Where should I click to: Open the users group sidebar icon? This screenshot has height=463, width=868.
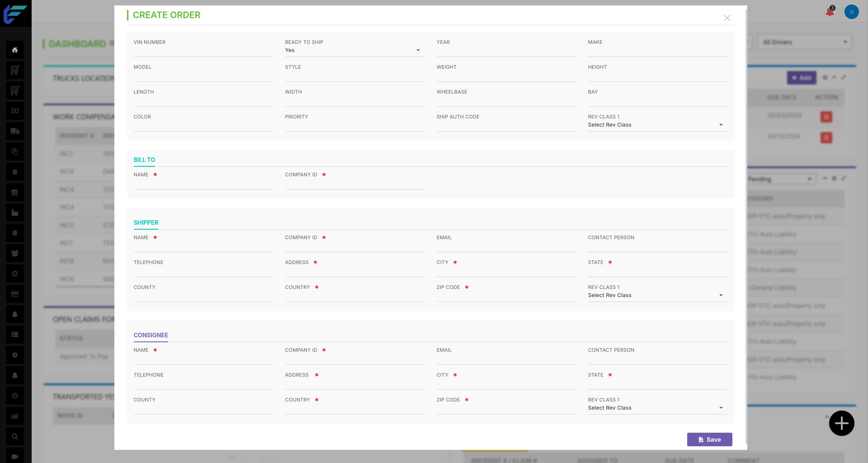(15, 253)
